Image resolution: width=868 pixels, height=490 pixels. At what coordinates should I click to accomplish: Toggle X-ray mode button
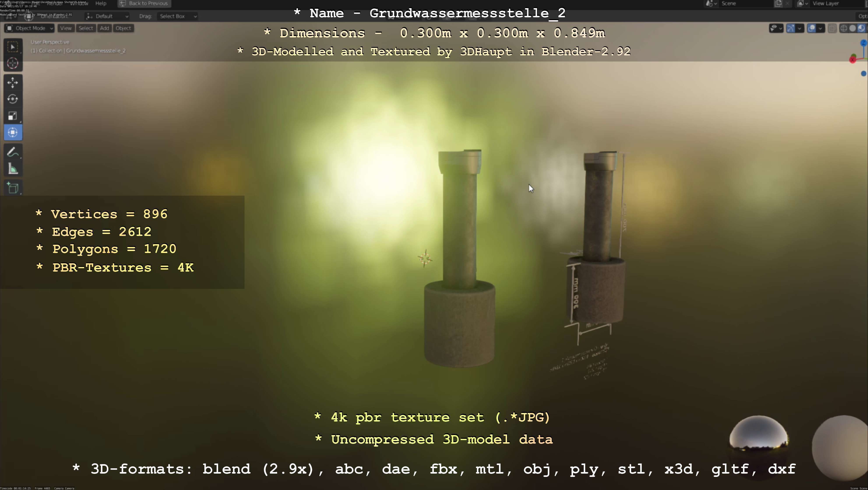pyautogui.click(x=832, y=28)
